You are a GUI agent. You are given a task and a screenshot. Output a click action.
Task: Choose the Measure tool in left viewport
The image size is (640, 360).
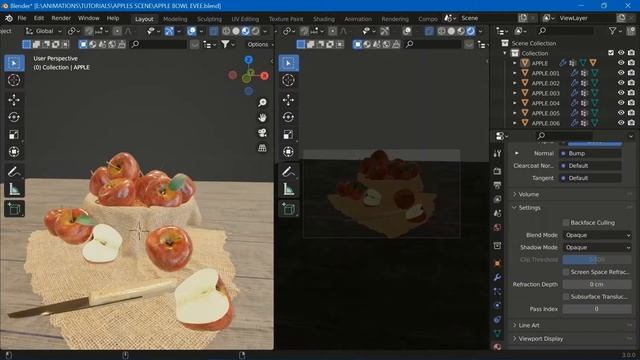pyautogui.click(x=14, y=189)
